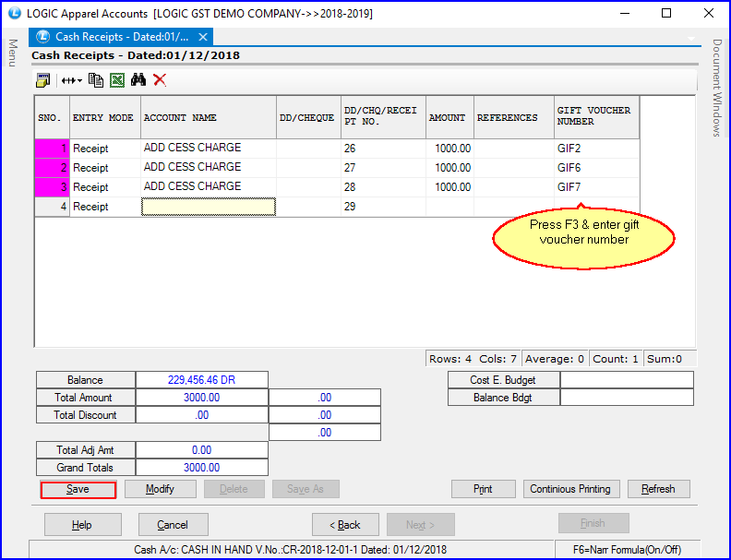The height and width of the screenshot is (560, 731).
Task: Select the GIF7 gift voucher cell
Action: coord(596,187)
